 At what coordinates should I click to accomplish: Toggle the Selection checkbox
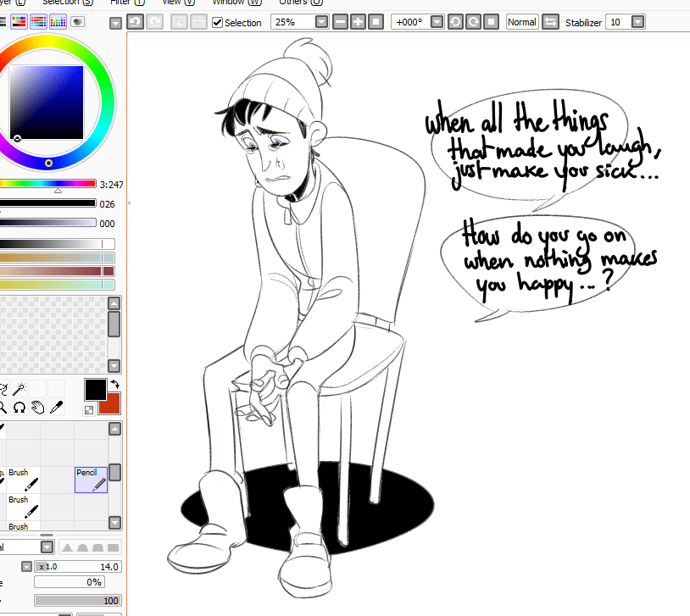point(218,23)
